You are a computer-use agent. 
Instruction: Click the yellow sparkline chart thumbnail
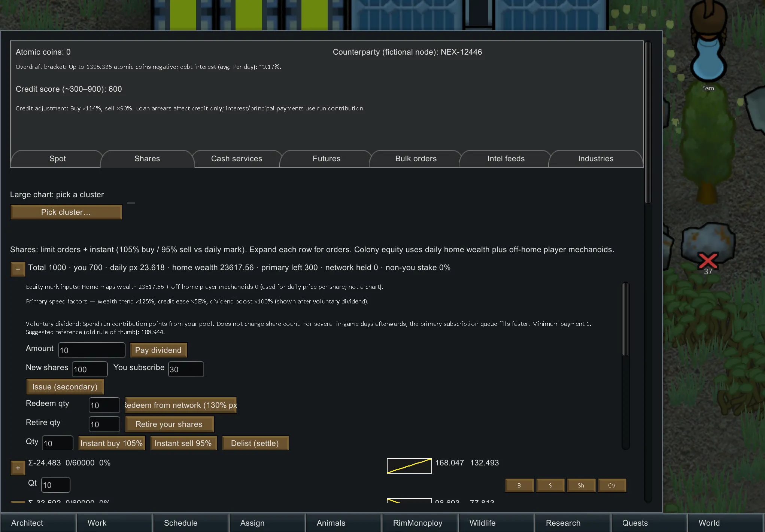409,465
